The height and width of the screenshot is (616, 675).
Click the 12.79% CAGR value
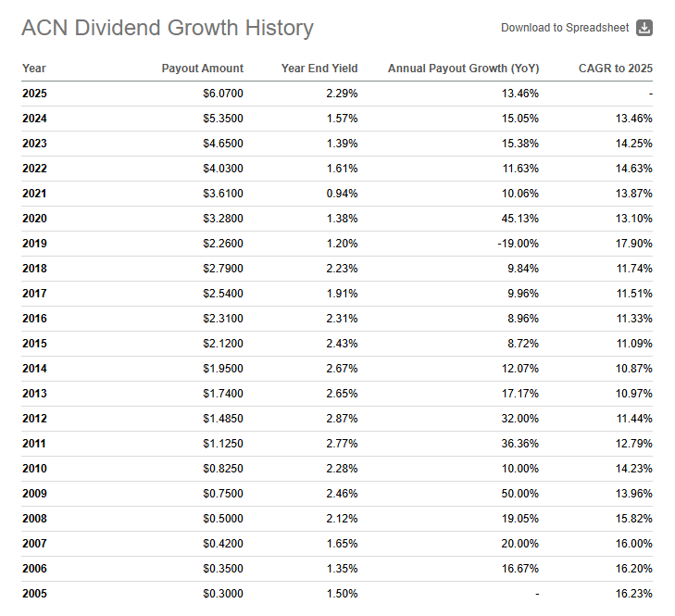pyautogui.click(x=633, y=444)
